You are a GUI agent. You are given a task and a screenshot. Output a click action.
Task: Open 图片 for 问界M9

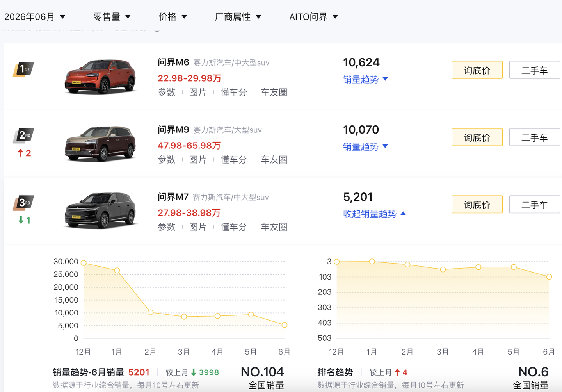pos(197,160)
